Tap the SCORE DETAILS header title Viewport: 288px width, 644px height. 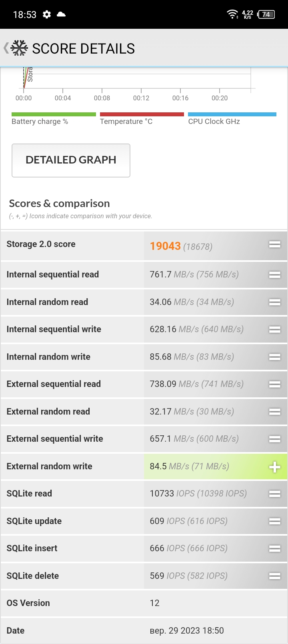[x=83, y=49]
